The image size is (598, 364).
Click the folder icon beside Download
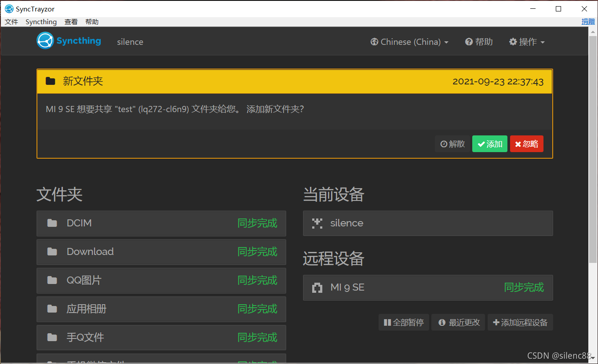[52, 252]
